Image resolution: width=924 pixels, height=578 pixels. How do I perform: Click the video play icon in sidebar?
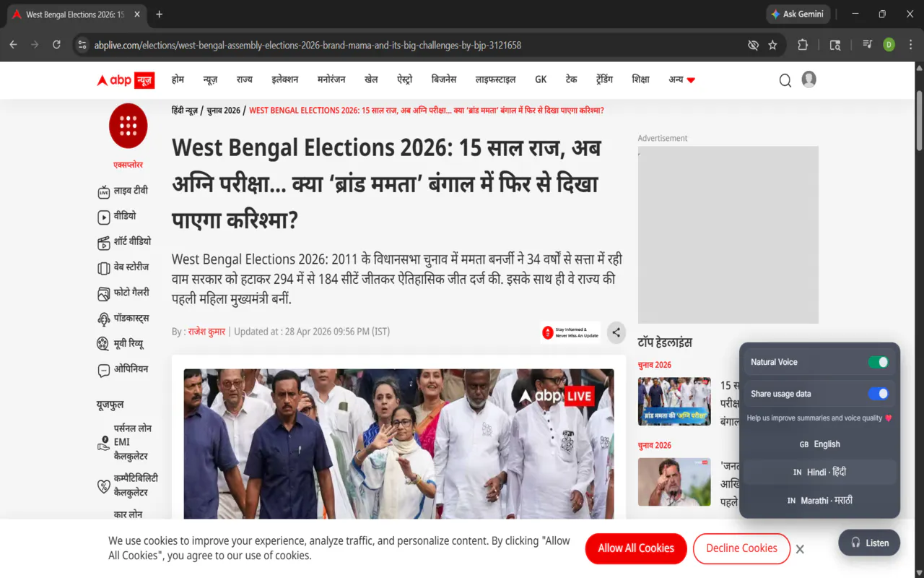point(103,217)
